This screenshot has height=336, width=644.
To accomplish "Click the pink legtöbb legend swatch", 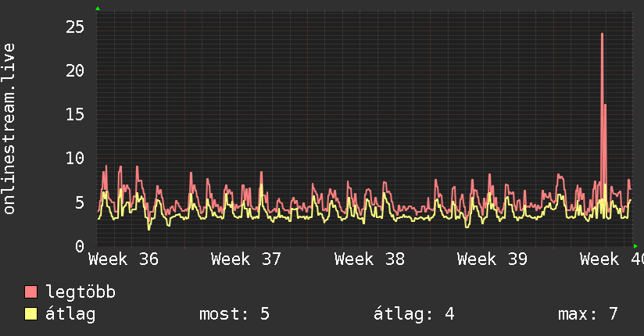I will pyautogui.click(x=30, y=291).
